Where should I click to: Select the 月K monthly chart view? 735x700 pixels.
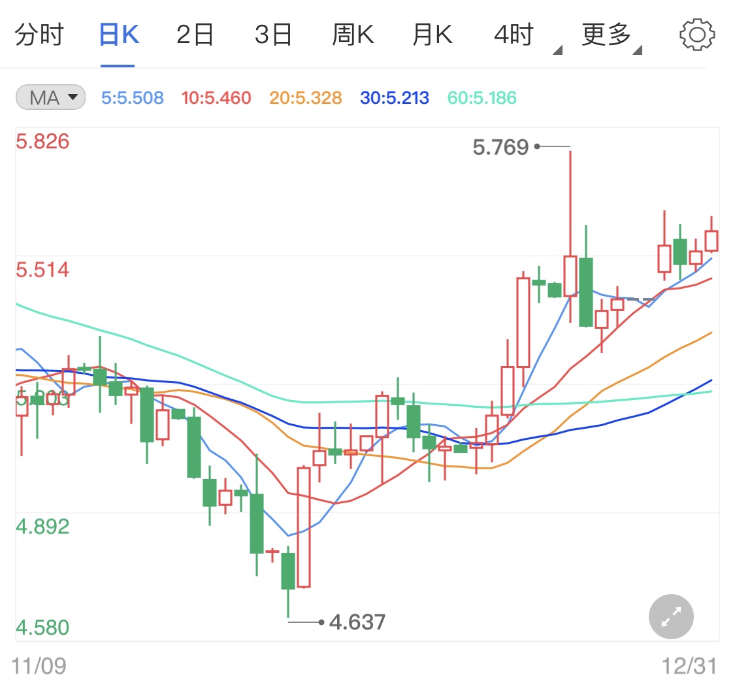pyautogui.click(x=431, y=35)
